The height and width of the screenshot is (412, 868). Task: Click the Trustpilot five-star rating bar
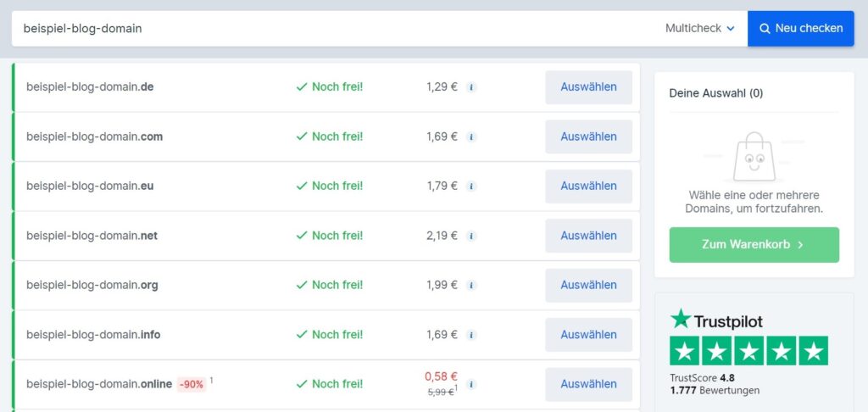pos(749,350)
